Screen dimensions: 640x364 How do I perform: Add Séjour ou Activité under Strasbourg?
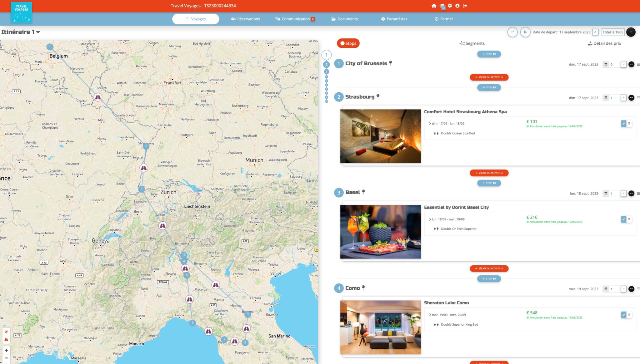(x=489, y=173)
